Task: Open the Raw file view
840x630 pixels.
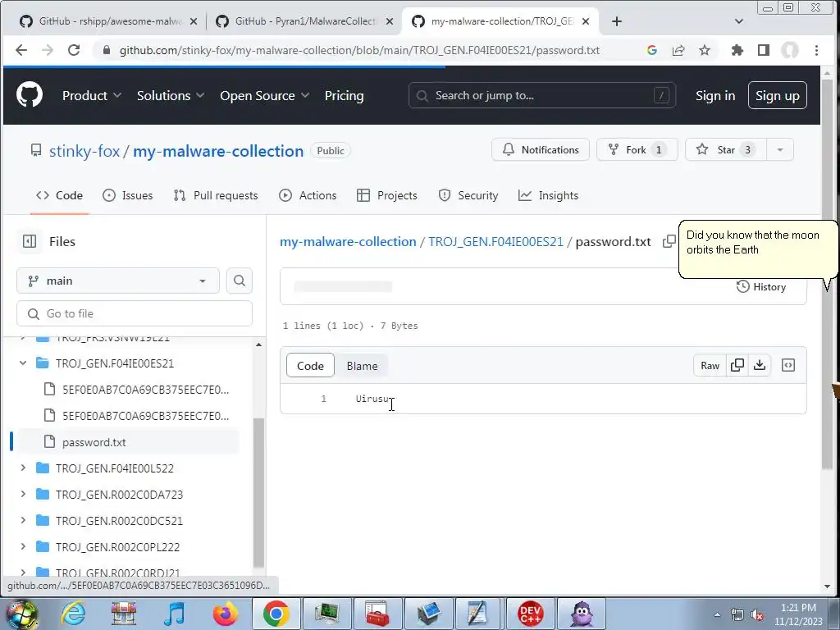Action: (710, 365)
